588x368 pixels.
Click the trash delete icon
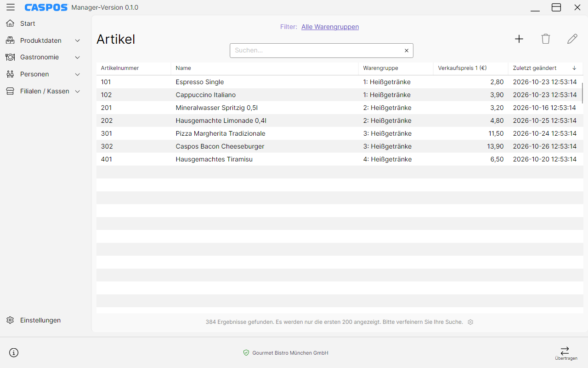pos(546,39)
